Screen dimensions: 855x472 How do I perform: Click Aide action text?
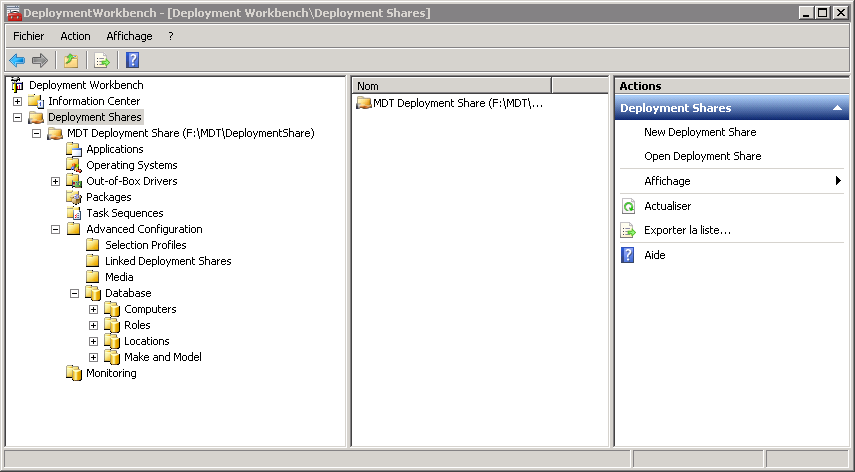(x=655, y=255)
